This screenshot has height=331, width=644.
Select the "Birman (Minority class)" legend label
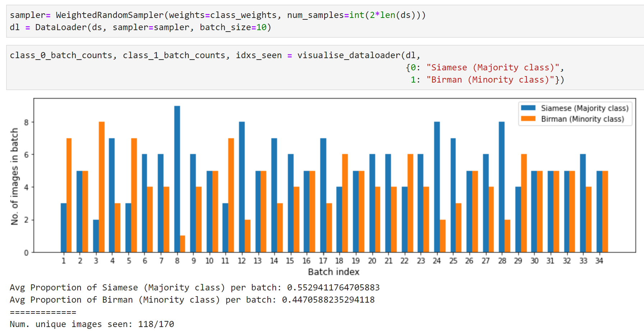tap(583, 119)
